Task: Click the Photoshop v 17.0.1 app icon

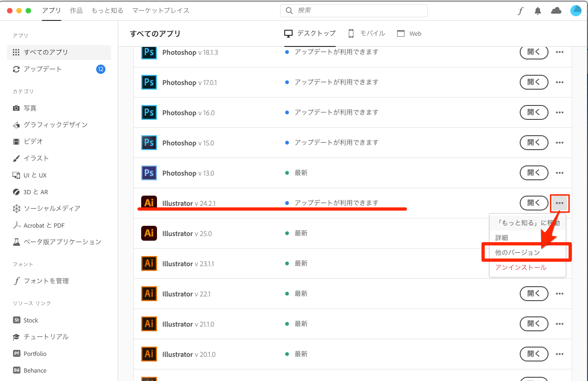Action: click(149, 82)
